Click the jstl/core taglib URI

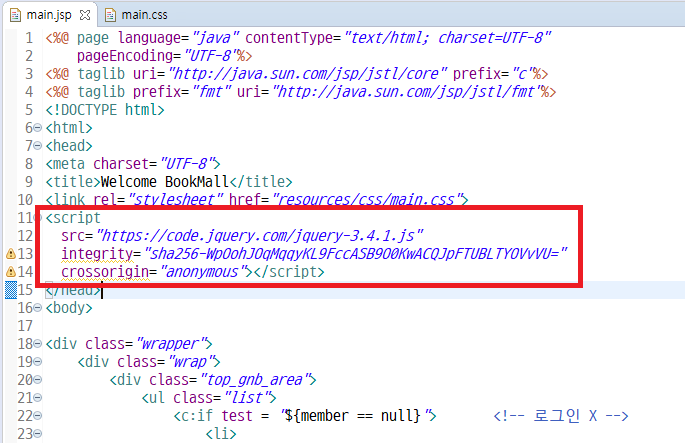click(308, 74)
